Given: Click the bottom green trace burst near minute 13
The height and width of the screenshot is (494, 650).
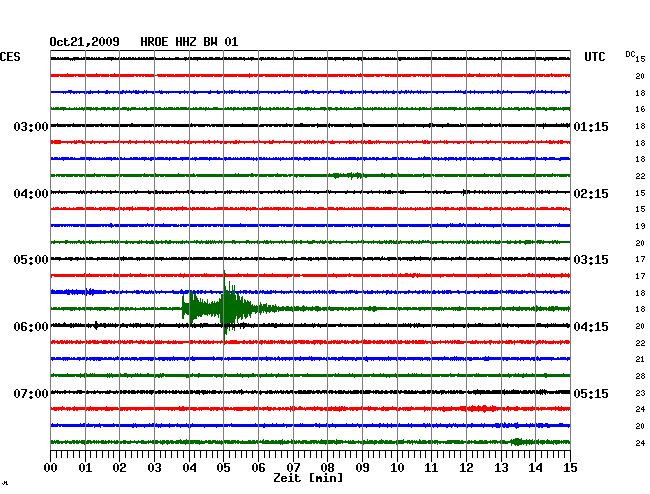Looking at the screenshot, I should 517,442.
